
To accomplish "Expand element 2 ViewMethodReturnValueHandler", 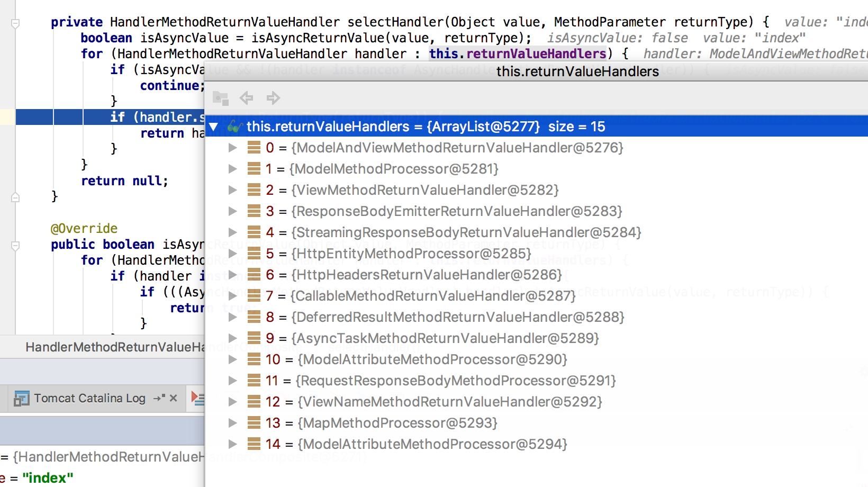I will pos(232,190).
